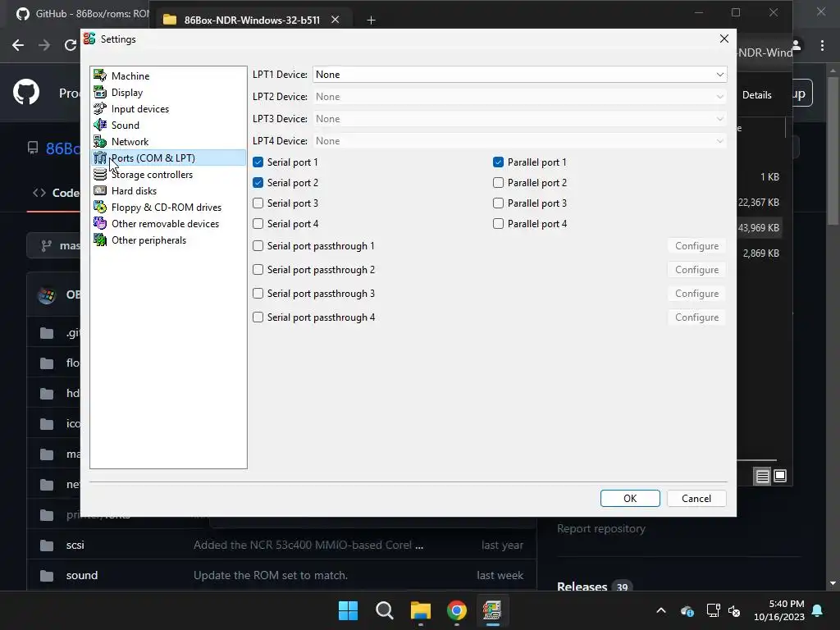This screenshot has width=840, height=630.
Task: Uncheck Serial port 2
Action: [258, 183]
